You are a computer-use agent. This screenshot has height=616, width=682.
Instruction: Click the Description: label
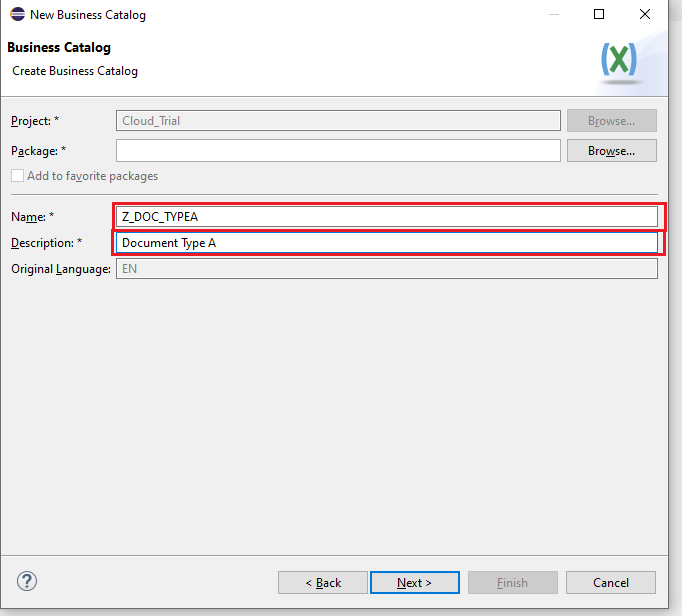click(46, 243)
